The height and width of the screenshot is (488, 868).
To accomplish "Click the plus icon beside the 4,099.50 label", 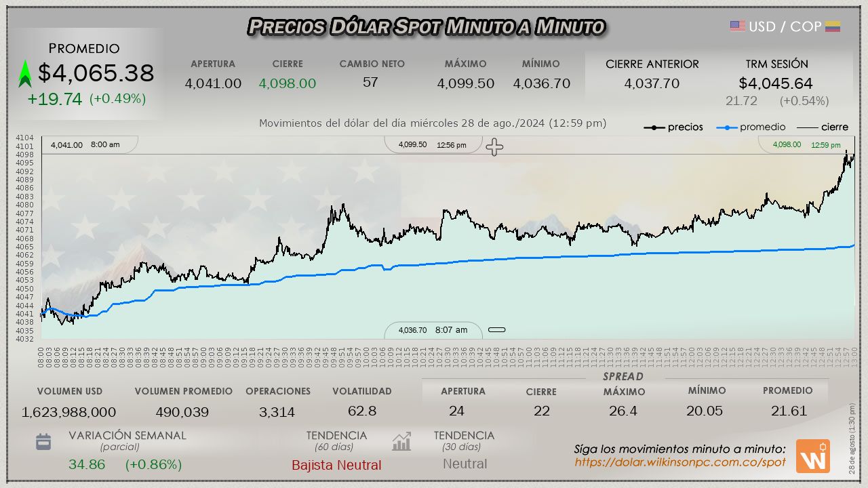I will tap(494, 146).
